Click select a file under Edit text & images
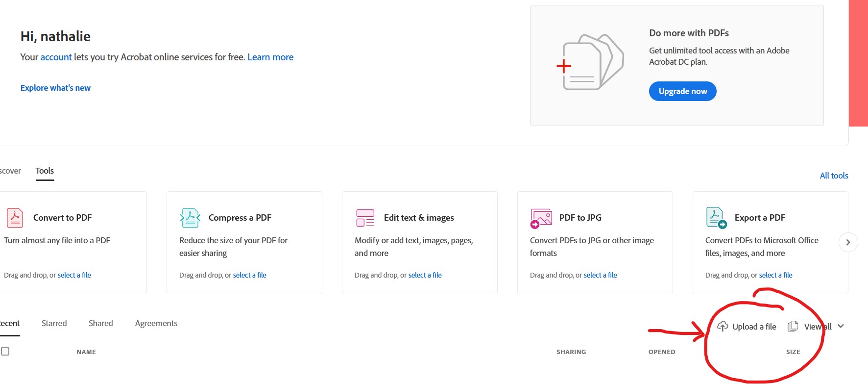 tap(425, 275)
